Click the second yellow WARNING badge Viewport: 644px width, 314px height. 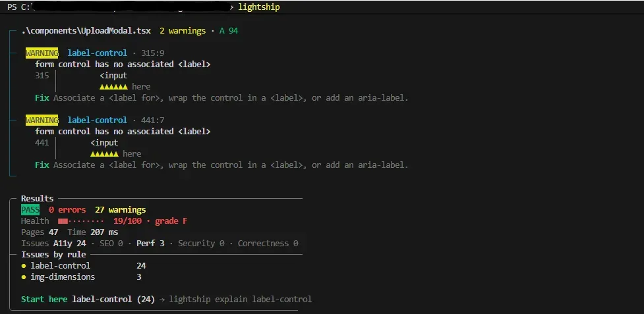42,120
